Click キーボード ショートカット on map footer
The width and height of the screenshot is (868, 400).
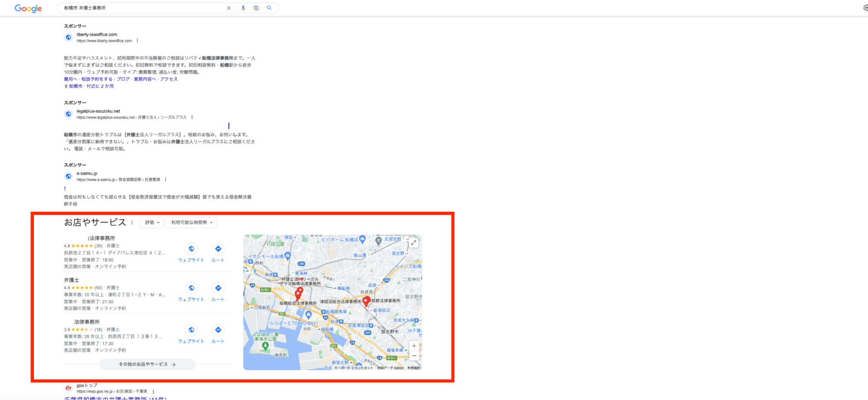tap(353, 368)
